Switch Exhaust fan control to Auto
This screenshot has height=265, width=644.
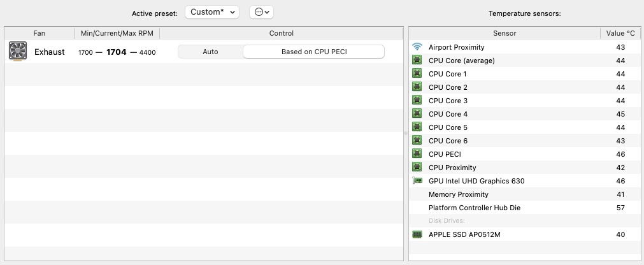point(210,52)
